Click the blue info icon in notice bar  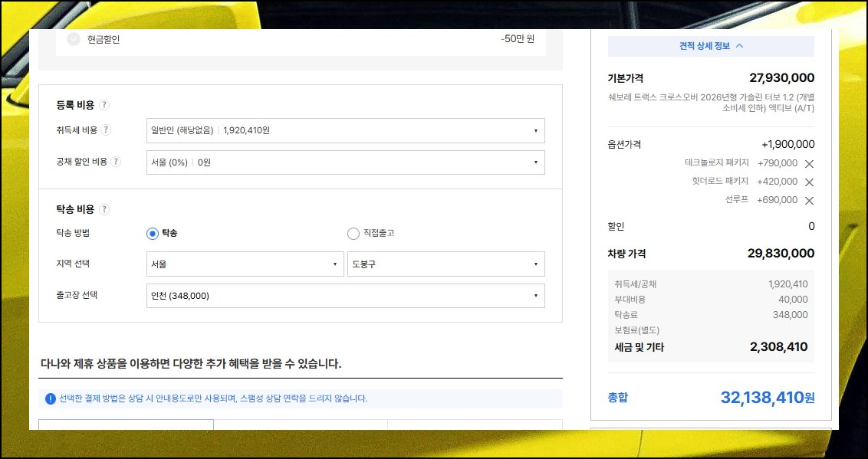51,398
